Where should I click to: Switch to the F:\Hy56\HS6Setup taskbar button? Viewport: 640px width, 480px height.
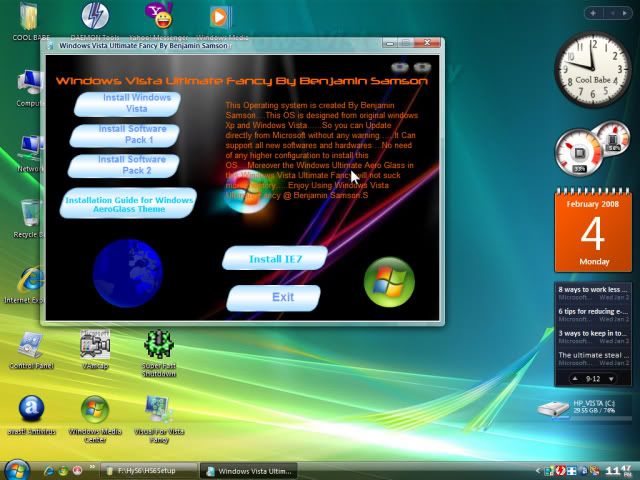[x=149, y=471]
